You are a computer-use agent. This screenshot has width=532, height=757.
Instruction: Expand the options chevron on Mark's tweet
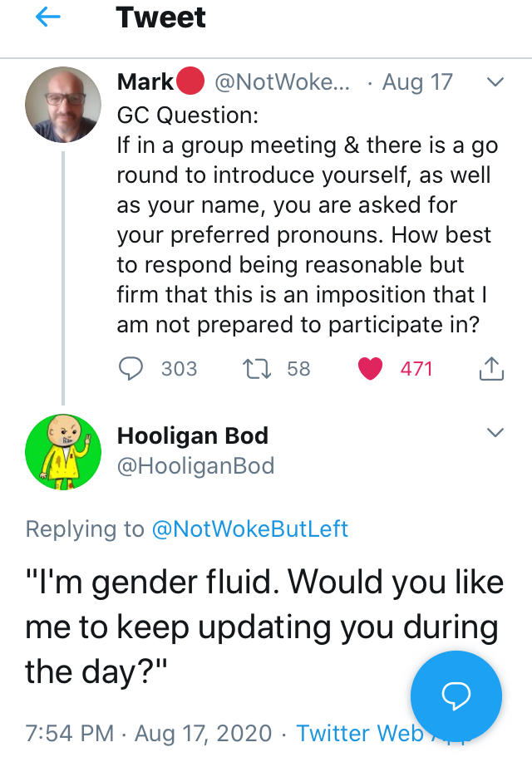tap(495, 82)
